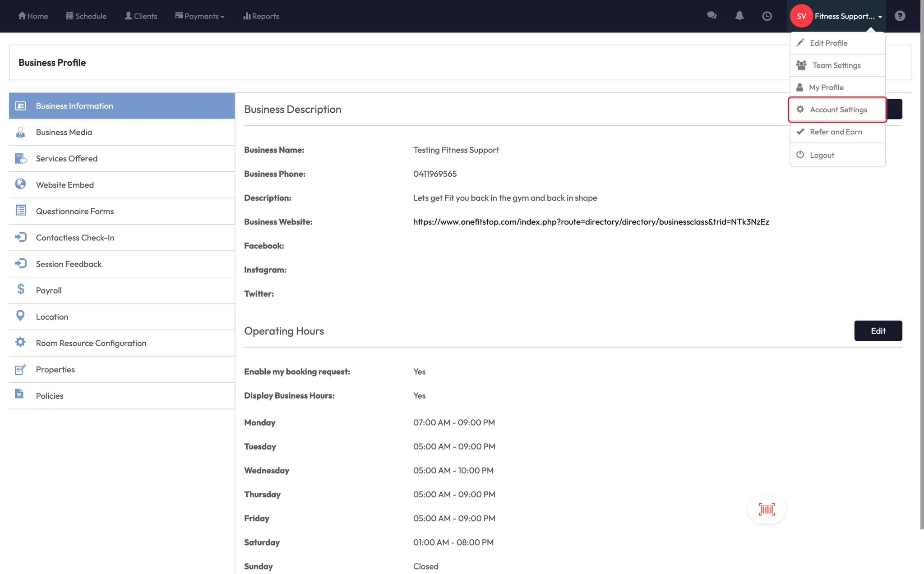This screenshot has height=574, width=924.
Task: Open the chat messages icon
Action: click(711, 16)
